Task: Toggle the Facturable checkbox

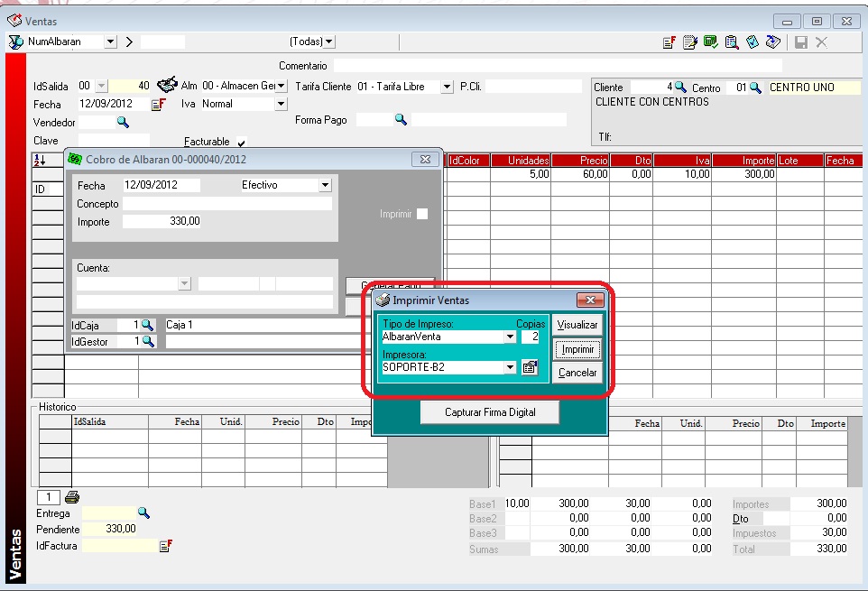Action: pyautogui.click(x=241, y=142)
